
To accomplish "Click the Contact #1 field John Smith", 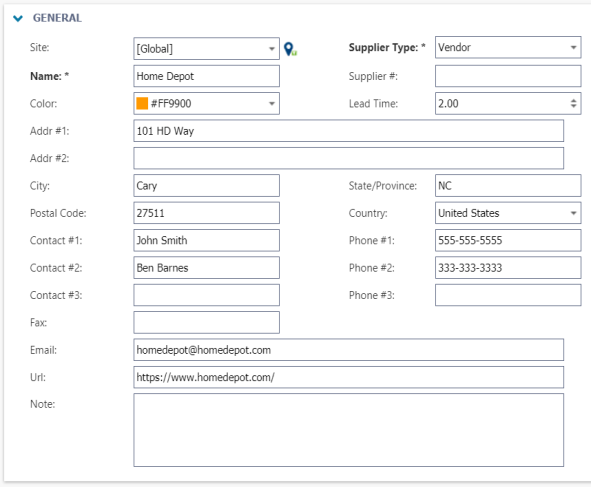I will coord(206,240).
